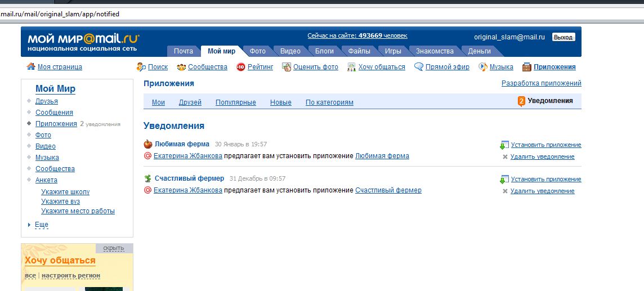
Task: Click the Оценить фото icon
Action: click(287, 67)
